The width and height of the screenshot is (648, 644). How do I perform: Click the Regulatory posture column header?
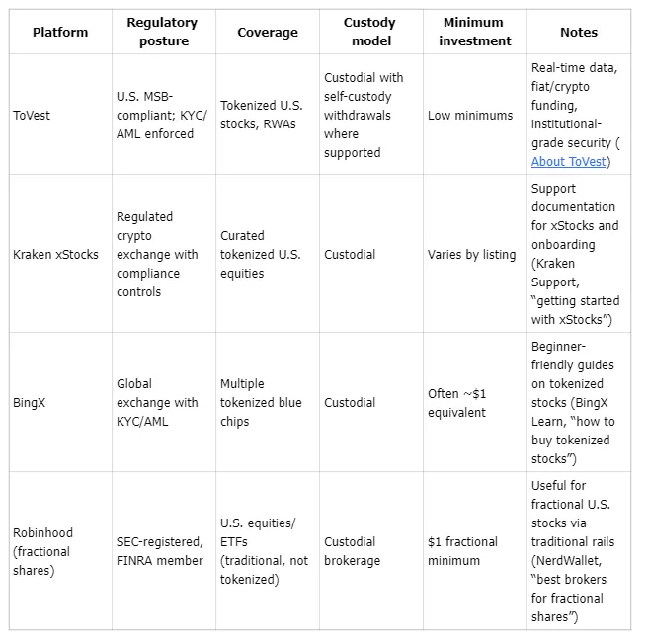[162, 32]
